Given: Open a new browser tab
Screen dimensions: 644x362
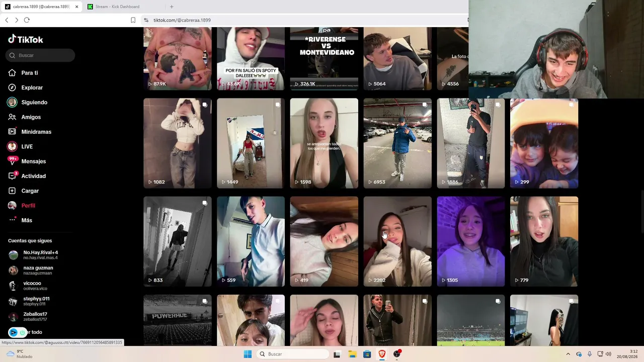Looking at the screenshot, I should [172, 7].
